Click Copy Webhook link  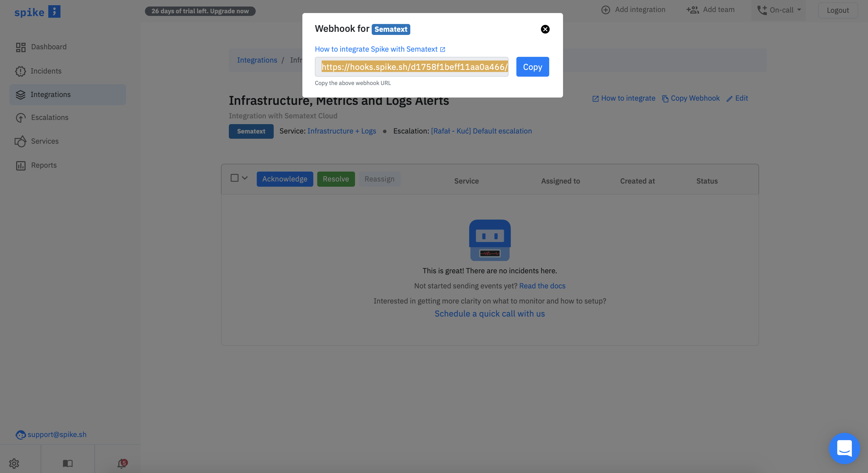tap(695, 98)
